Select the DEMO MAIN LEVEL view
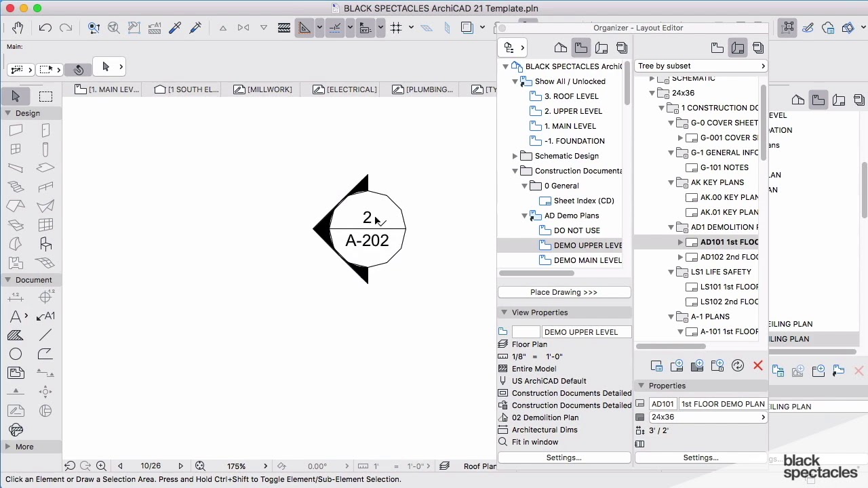This screenshot has height=488, width=868. (x=588, y=260)
